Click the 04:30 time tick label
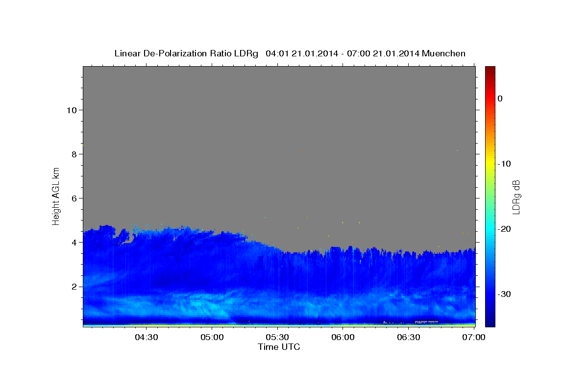The image size is (588, 392). (146, 337)
